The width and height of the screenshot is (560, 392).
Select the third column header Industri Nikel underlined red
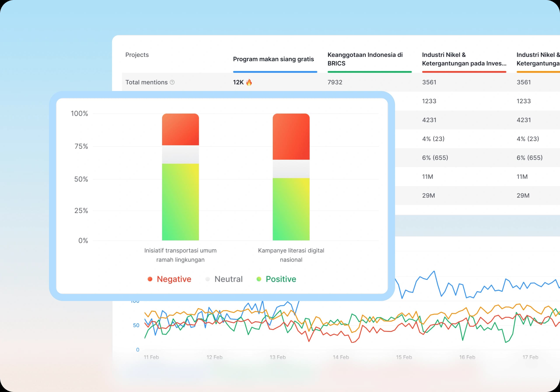pos(464,59)
